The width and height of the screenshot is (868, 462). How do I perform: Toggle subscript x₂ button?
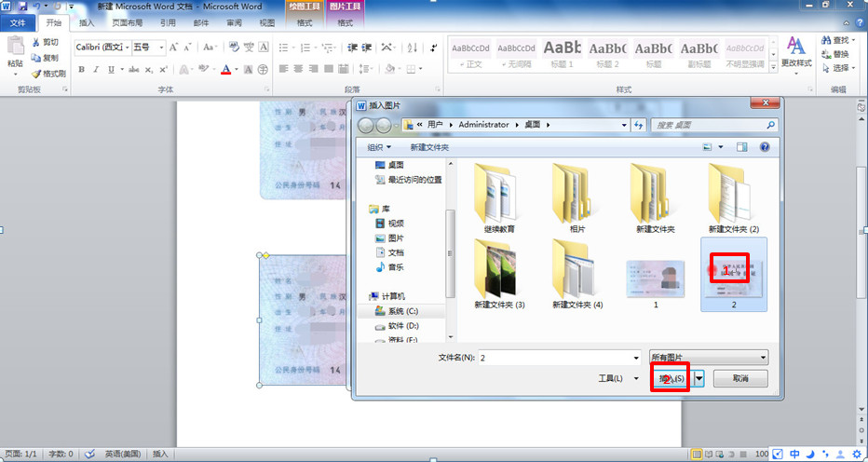(149, 70)
